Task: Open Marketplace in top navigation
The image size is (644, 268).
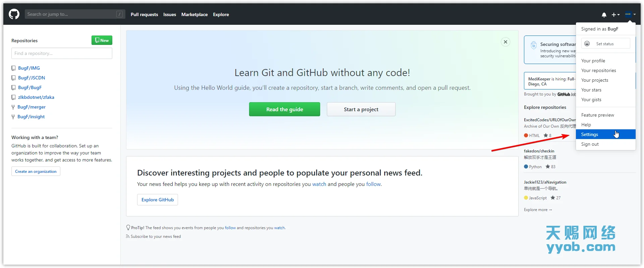Action: 194,14
